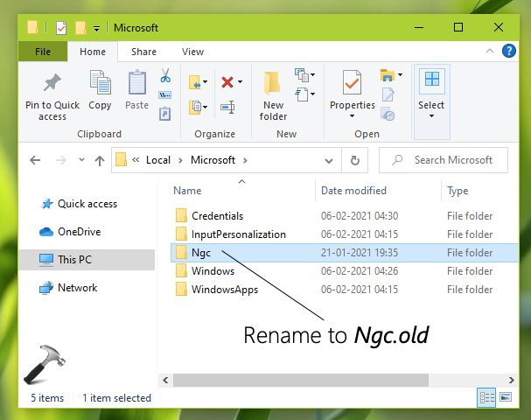
Task: Go back with the left arrow
Action: tap(35, 160)
